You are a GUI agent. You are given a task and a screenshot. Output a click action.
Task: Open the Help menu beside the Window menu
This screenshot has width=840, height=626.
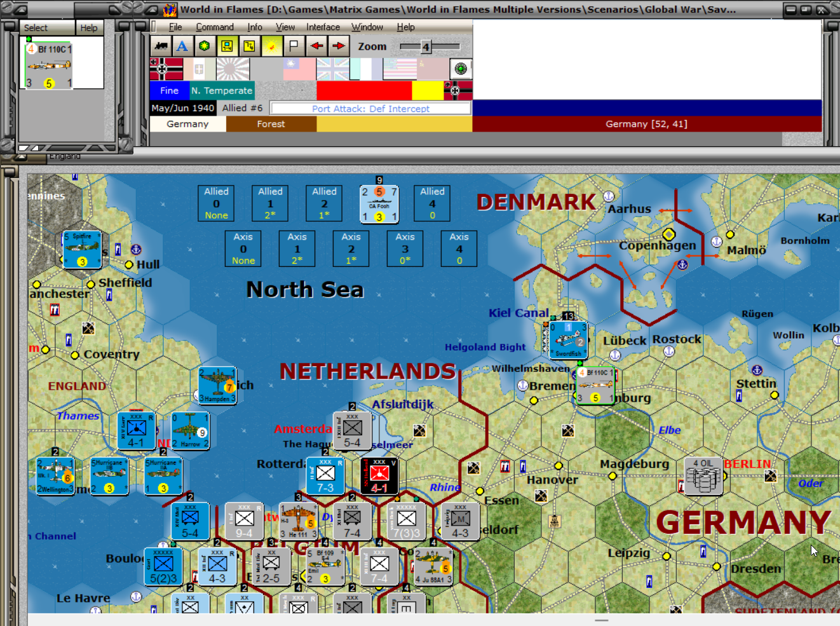click(406, 27)
